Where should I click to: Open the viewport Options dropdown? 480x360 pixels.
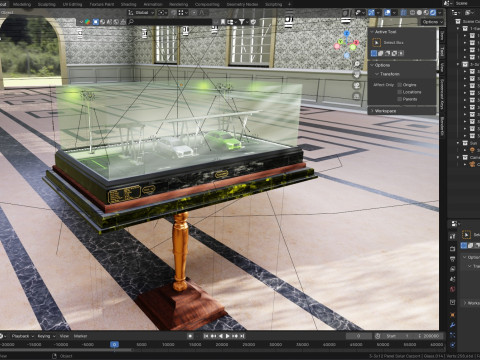click(432, 22)
